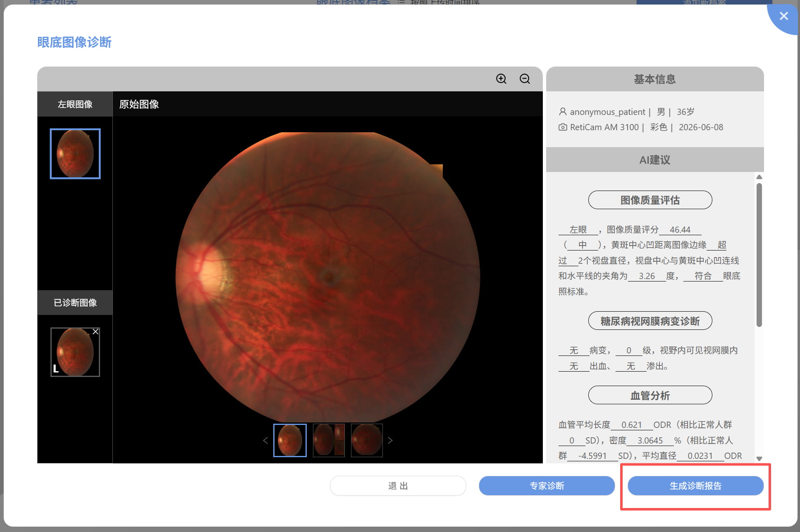Select the left eye image thumbnail
Viewport: 800px width, 532px height.
tap(75, 154)
